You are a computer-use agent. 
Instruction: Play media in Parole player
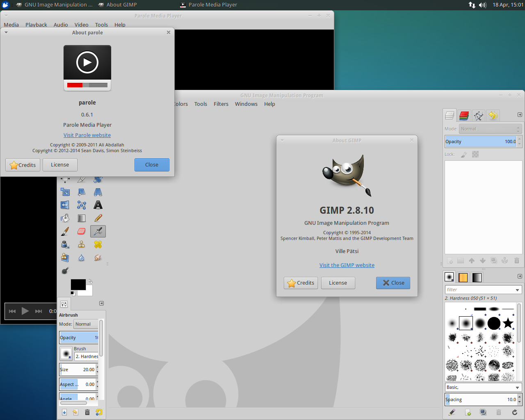point(25,311)
